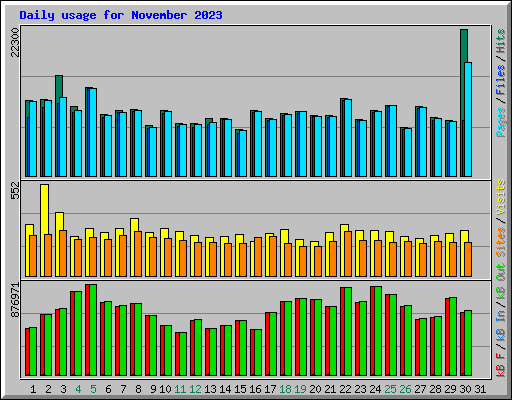This screenshot has height=400, width=512.
Task: Click the day 8 x-axis label
Action: (138, 389)
